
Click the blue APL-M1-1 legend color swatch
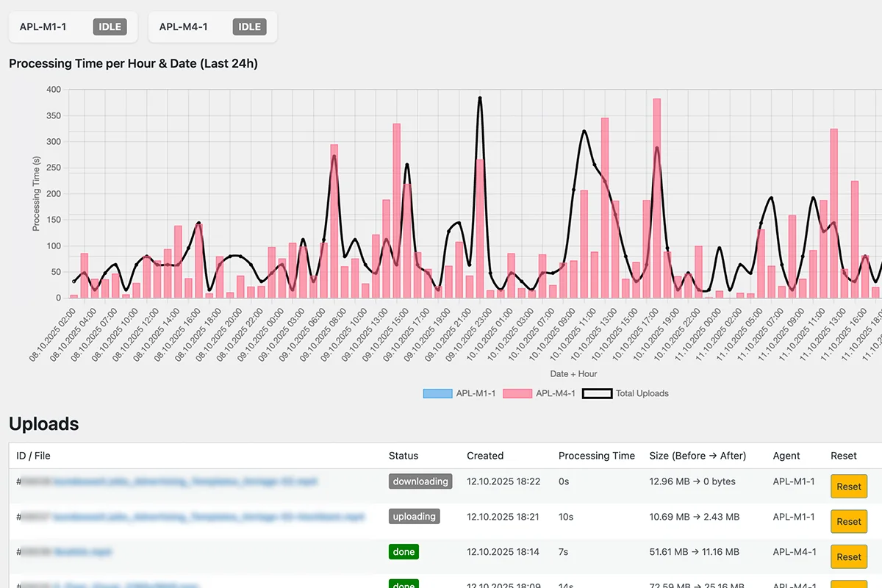click(x=438, y=393)
